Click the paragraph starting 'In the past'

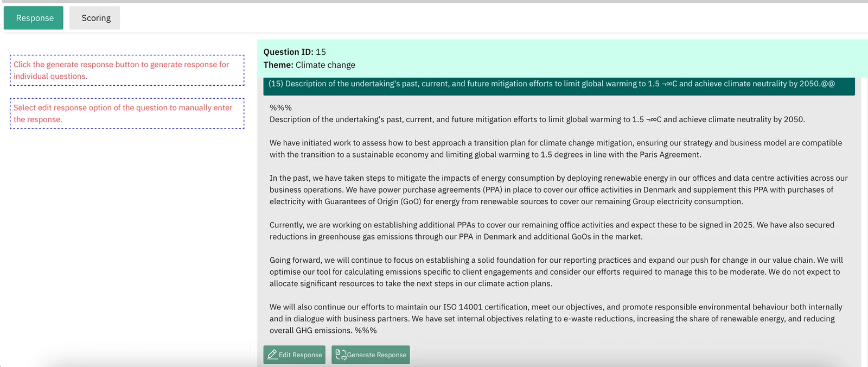(x=559, y=189)
